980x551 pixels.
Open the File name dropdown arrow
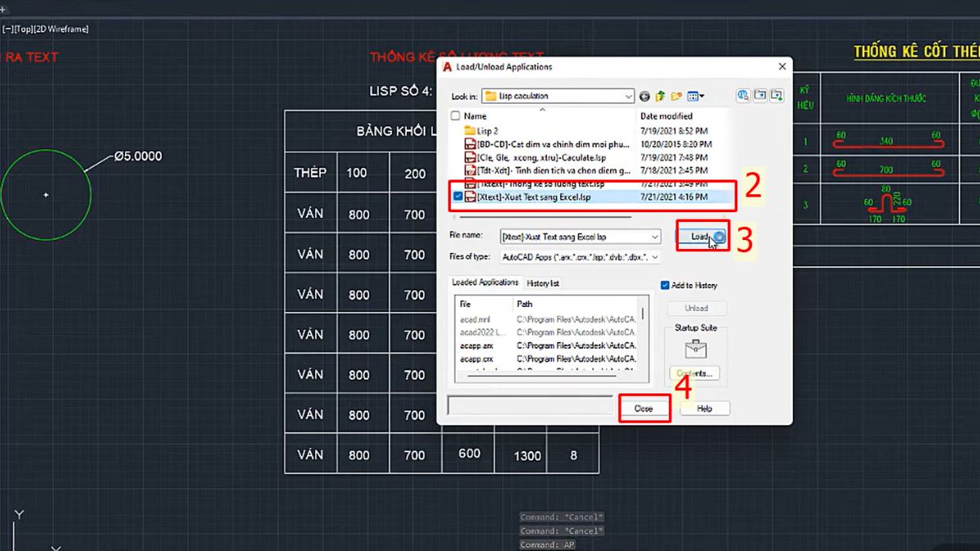click(x=655, y=237)
